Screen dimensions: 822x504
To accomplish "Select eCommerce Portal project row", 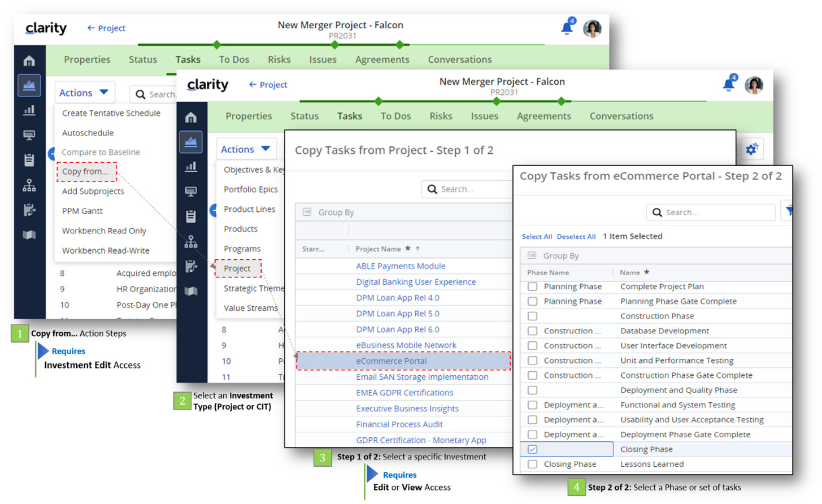I will [403, 361].
